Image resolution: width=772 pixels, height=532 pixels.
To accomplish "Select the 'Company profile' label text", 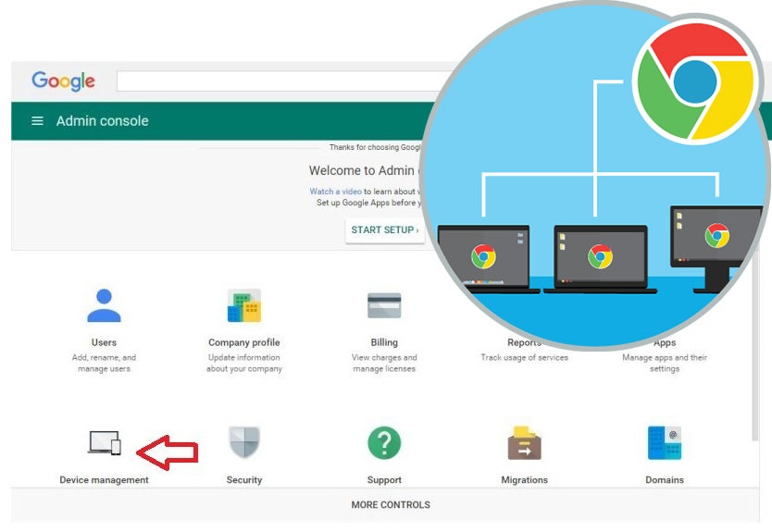I will coord(244,342).
